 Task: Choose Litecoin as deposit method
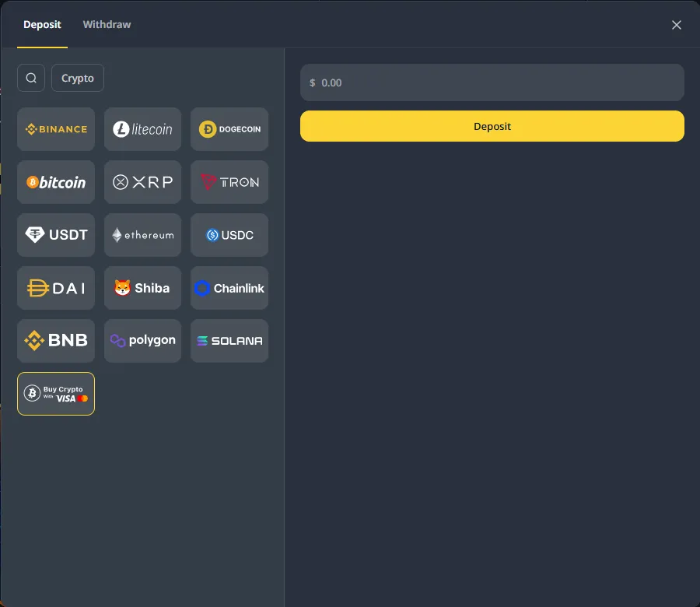(142, 129)
